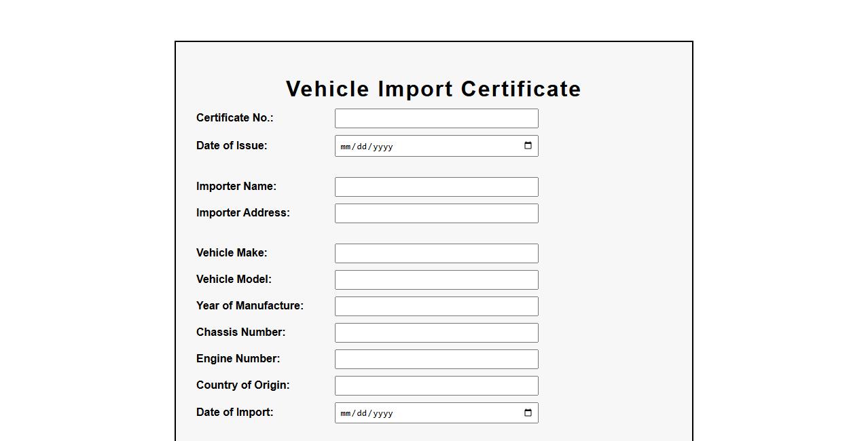Click the "Certificate No.:" label

coord(234,118)
